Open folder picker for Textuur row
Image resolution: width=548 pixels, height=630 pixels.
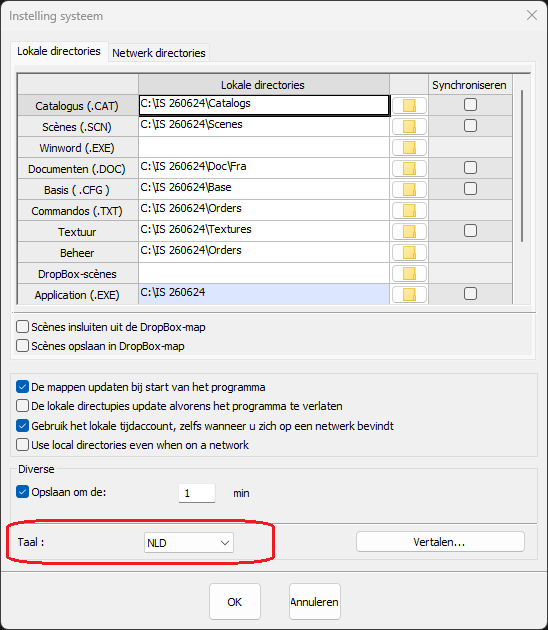[409, 231]
